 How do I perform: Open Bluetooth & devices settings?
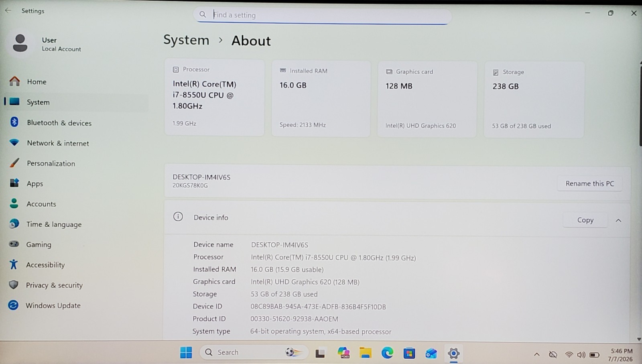(76, 123)
